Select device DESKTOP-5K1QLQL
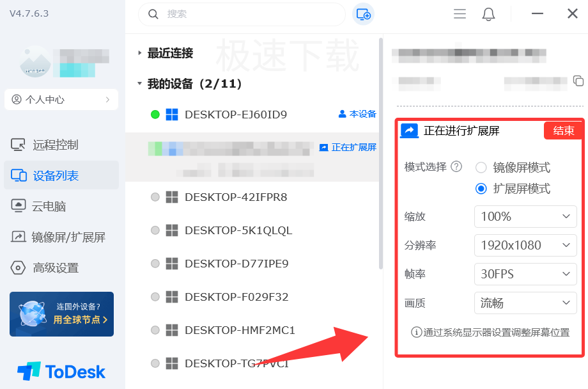 (x=252, y=230)
